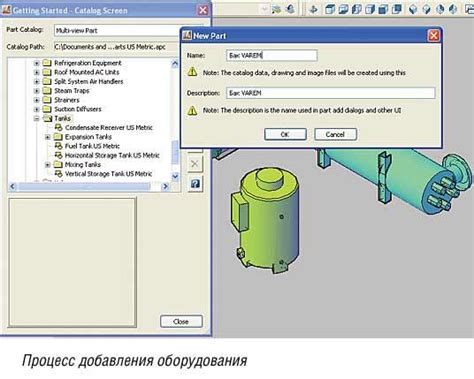
Task: Click the delete X icon beside catalog tree
Action: click(195, 164)
